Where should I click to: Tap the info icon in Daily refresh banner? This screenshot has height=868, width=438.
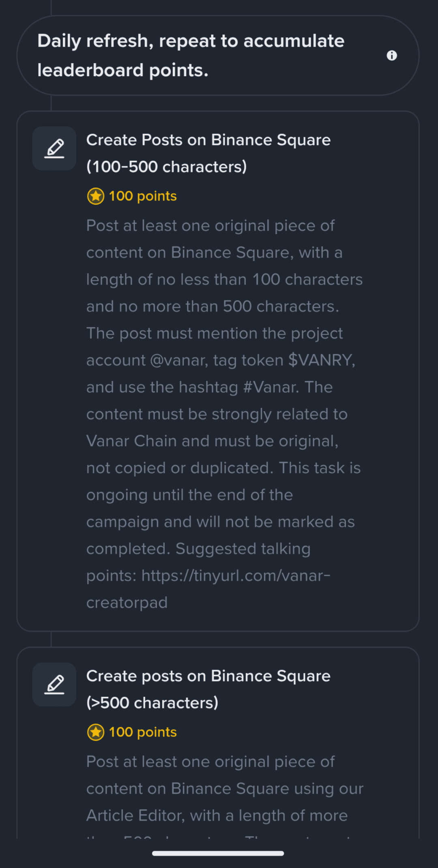391,56
